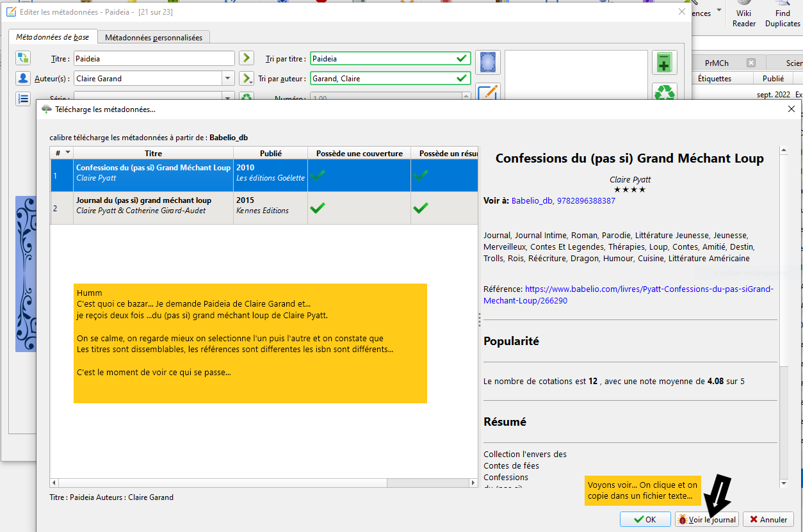Click in Tri par titre field
This screenshot has width=803, height=532.
pyautogui.click(x=391, y=58)
